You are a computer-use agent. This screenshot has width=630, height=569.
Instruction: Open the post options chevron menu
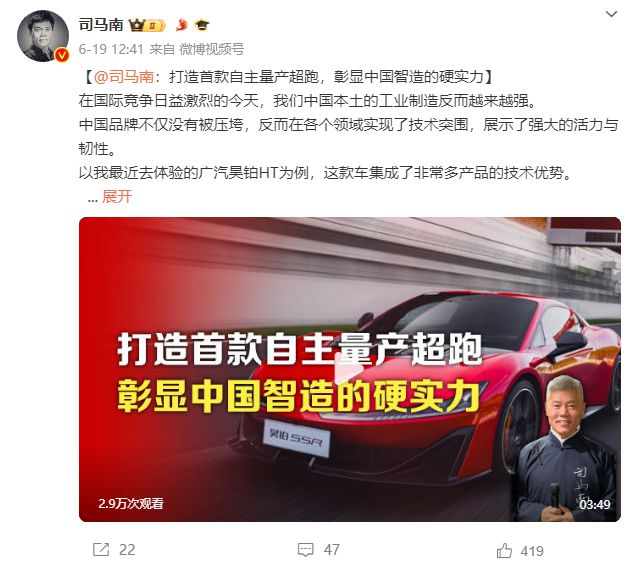pyautogui.click(x=611, y=14)
